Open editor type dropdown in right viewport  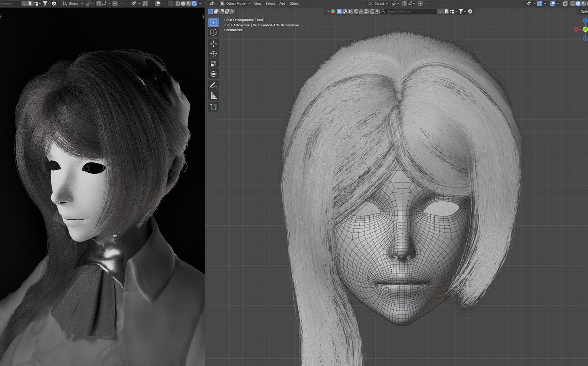click(x=213, y=4)
